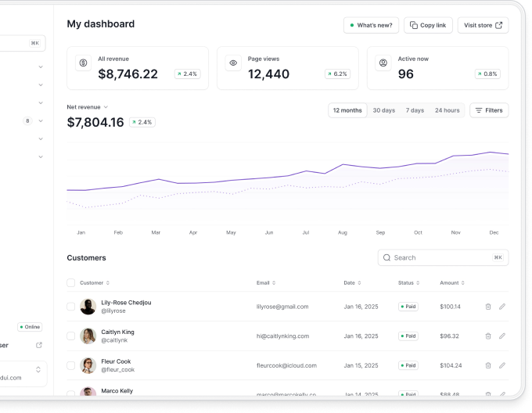Sort the table by Amount column
This screenshot has height=413, width=532.
pyautogui.click(x=452, y=282)
